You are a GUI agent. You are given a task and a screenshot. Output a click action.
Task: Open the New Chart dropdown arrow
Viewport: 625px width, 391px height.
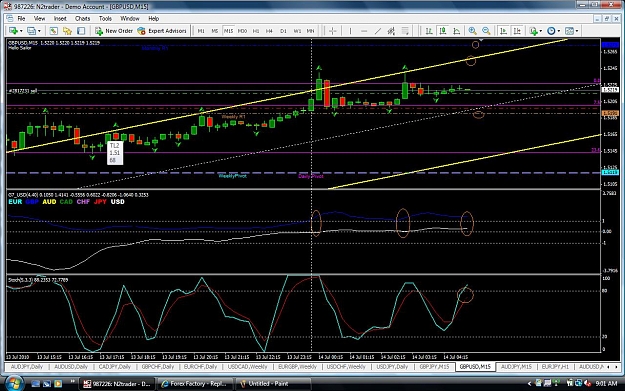(21, 31)
